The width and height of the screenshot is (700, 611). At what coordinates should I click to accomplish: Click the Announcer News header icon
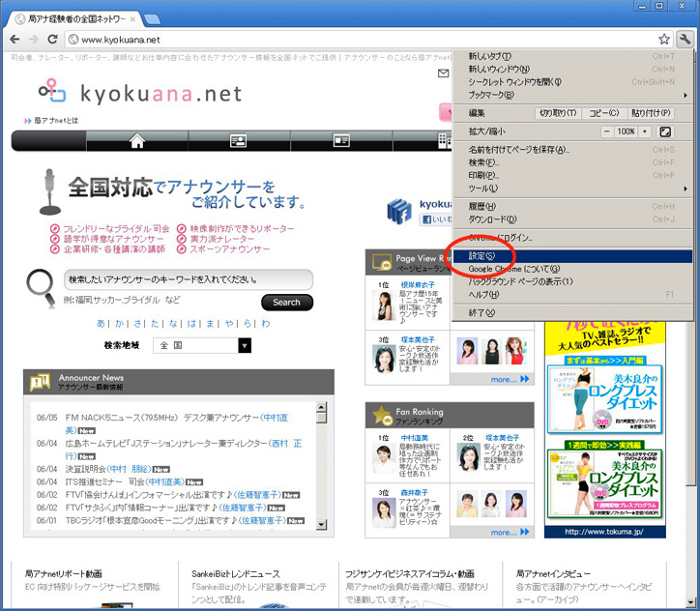pos(40,382)
